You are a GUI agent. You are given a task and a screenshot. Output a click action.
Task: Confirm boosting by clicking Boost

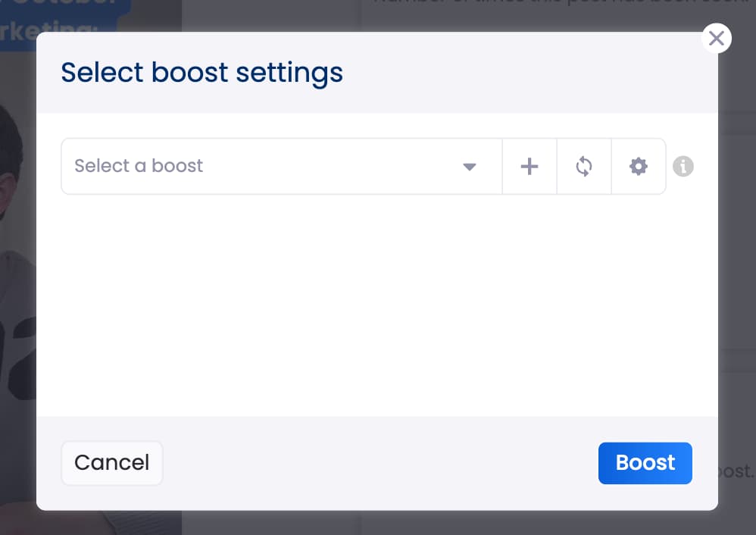pos(645,462)
